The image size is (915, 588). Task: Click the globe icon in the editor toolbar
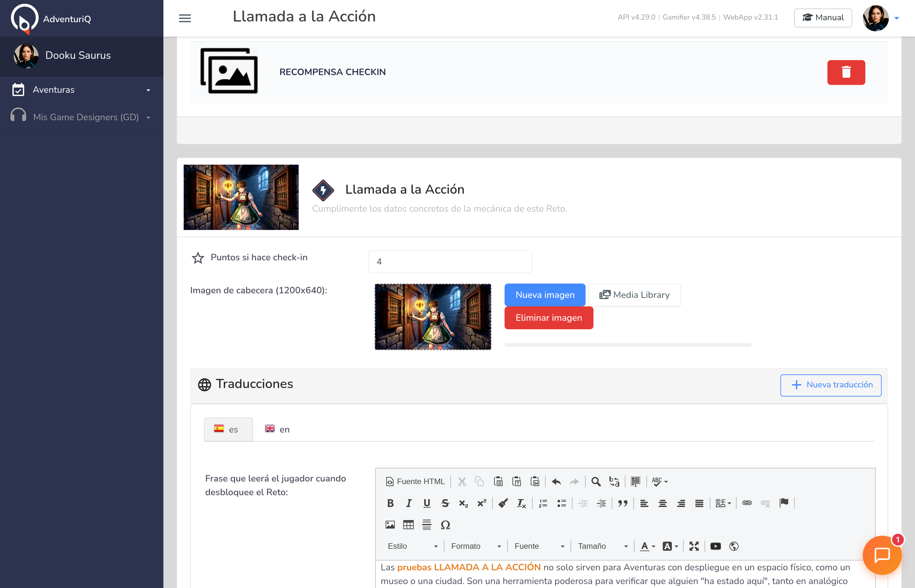click(734, 547)
